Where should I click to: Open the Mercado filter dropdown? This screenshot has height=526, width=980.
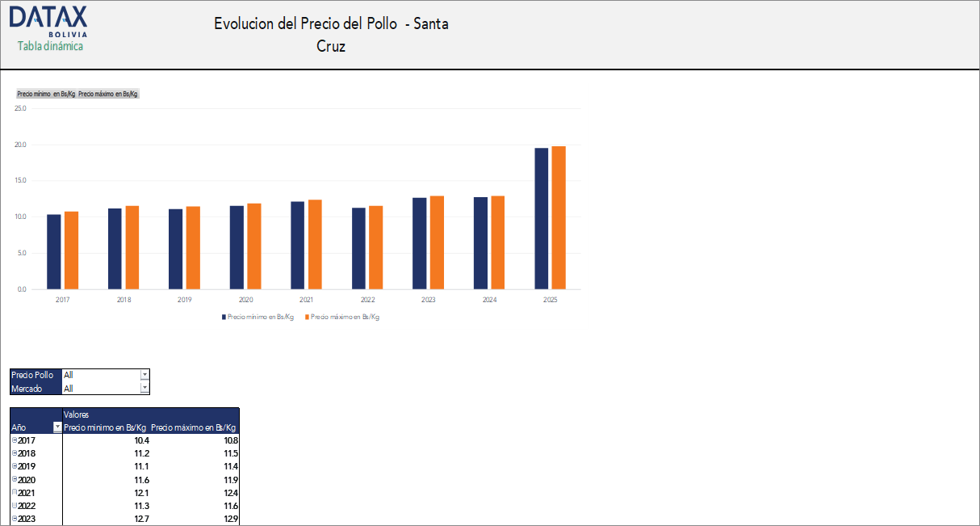coord(144,387)
